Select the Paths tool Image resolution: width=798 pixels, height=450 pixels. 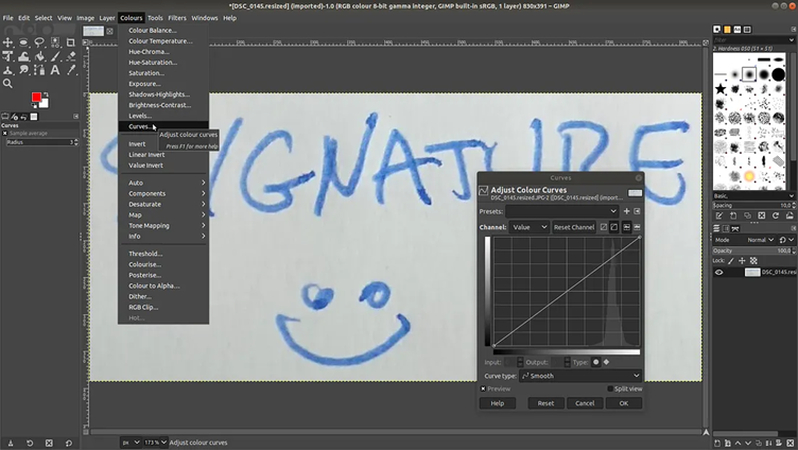[x=39, y=70]
